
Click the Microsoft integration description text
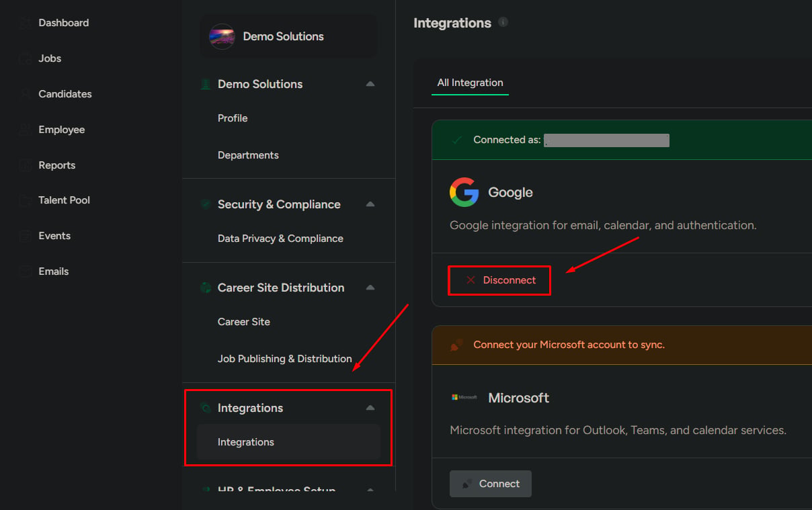pos(618,430)
